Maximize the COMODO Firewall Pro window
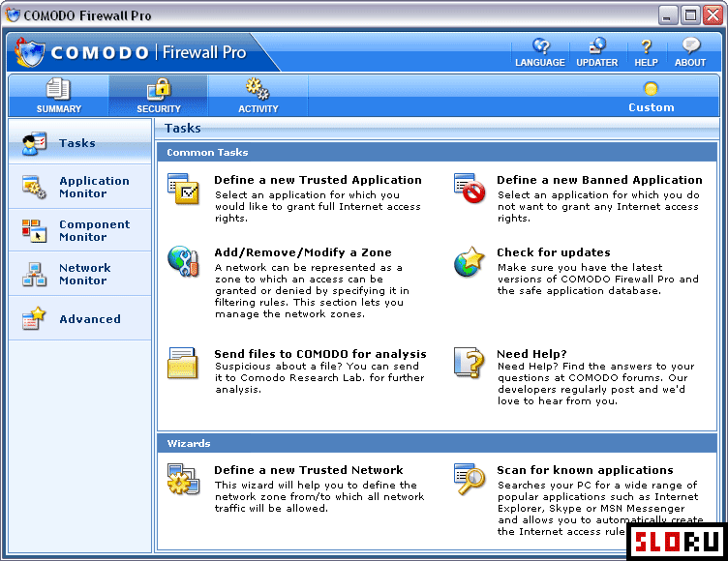The width and height of the screenshot is (728, 561). (x=690, y=15)
